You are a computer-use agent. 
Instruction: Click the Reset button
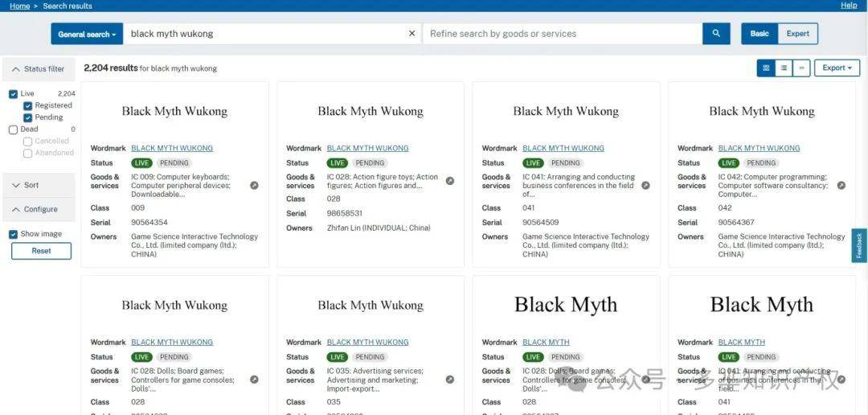click(42, 251)
